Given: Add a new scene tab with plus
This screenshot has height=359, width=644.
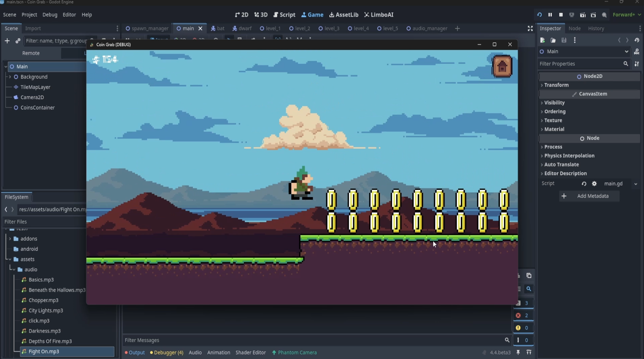Looking at the screenshot, I should click(457, 28).
